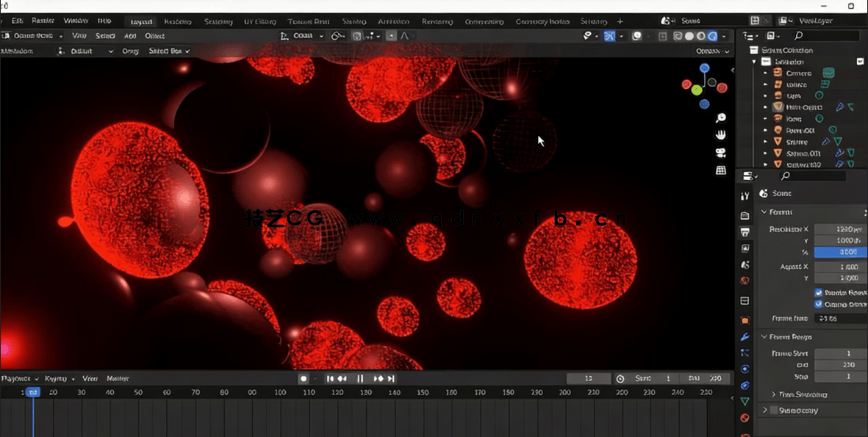Select solid viewport shading sphere icon
Viewport: 868px width, 437px height.
coord(689,36)
